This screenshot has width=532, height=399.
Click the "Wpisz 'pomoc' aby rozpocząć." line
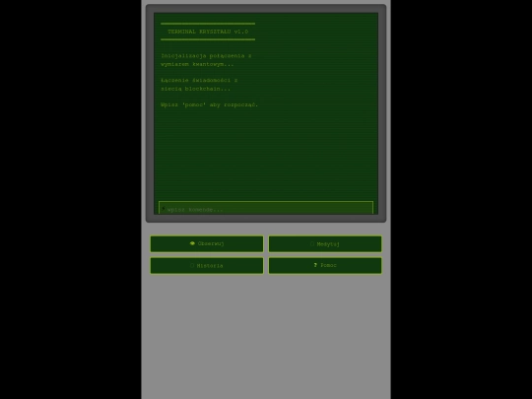pyautogui.click(x=209, y=104)
